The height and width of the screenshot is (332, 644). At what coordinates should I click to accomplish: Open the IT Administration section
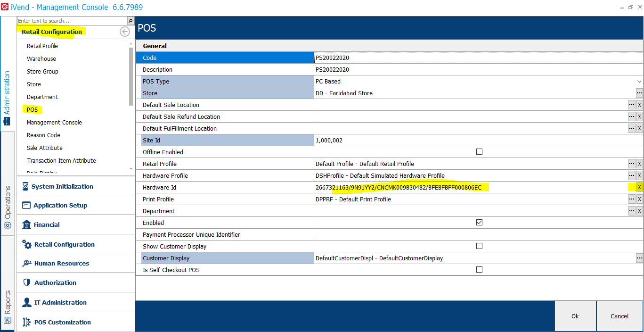pyautogui.click(x=76, y=302)
